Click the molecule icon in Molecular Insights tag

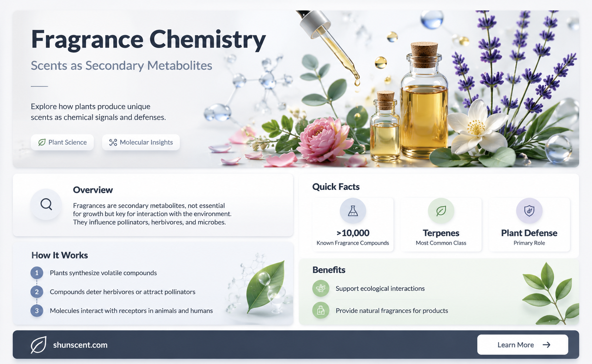coord(113,142)
